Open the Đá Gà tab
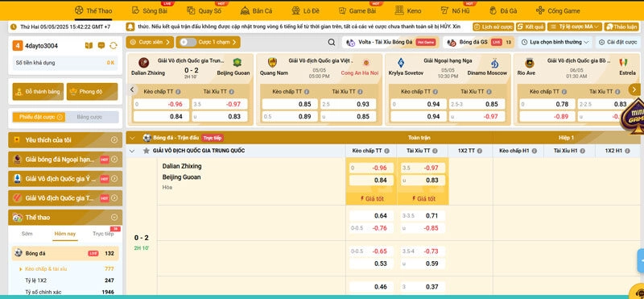Image resolution: width=644 pixels, height=299 pixels. pos(503,10)
